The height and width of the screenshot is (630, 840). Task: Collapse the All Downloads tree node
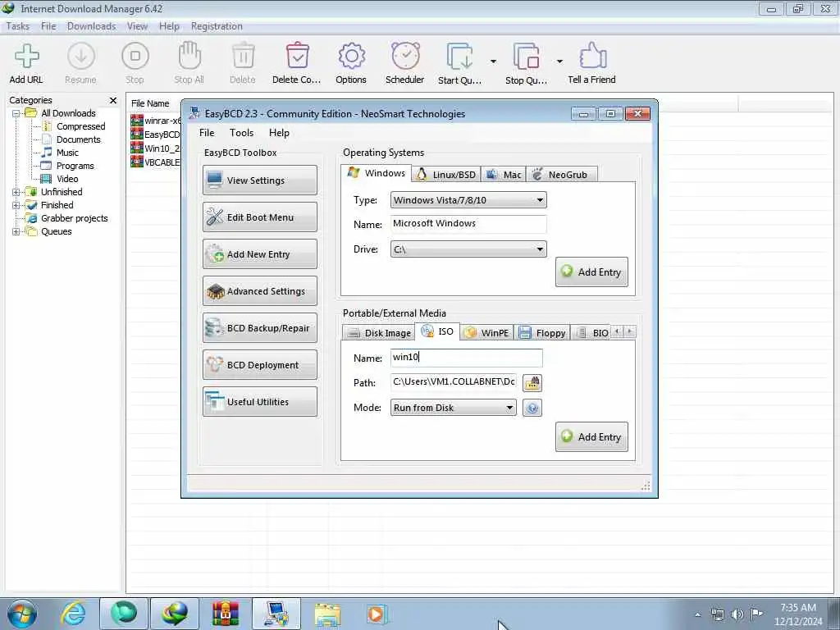[16, 113]
